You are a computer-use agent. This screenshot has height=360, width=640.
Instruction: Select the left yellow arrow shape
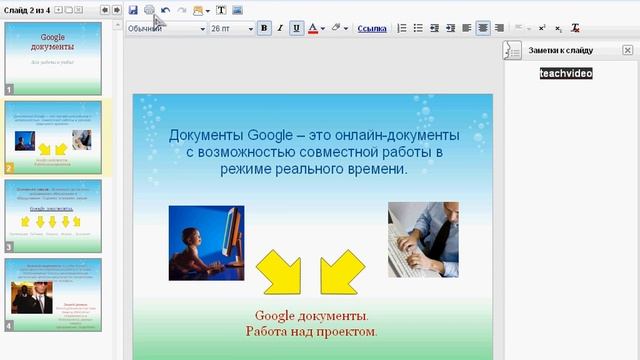point(279,272)
